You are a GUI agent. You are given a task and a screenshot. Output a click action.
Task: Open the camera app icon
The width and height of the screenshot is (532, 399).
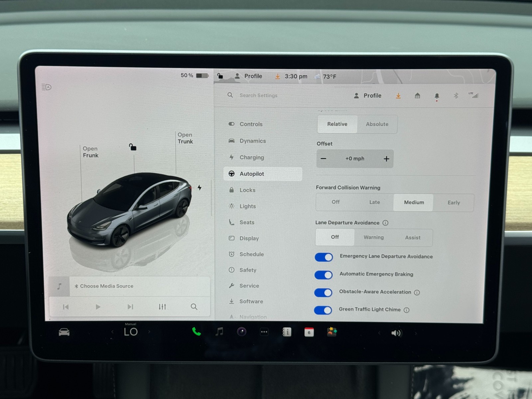pos(242,332)
